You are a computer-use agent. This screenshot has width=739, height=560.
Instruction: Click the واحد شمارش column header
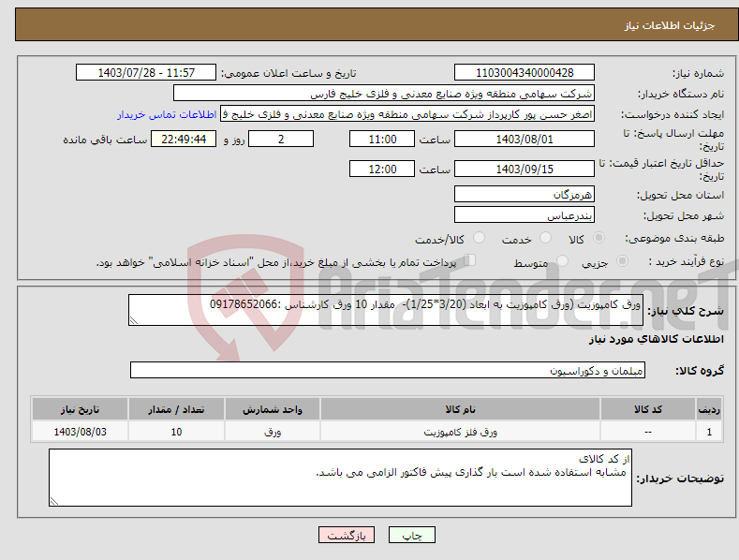pos(273,409)
